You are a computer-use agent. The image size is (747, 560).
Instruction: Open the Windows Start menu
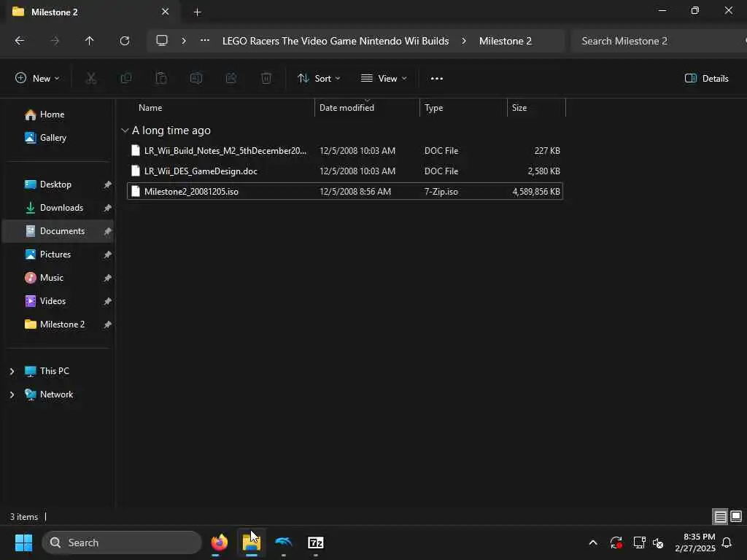click(23, 543)
